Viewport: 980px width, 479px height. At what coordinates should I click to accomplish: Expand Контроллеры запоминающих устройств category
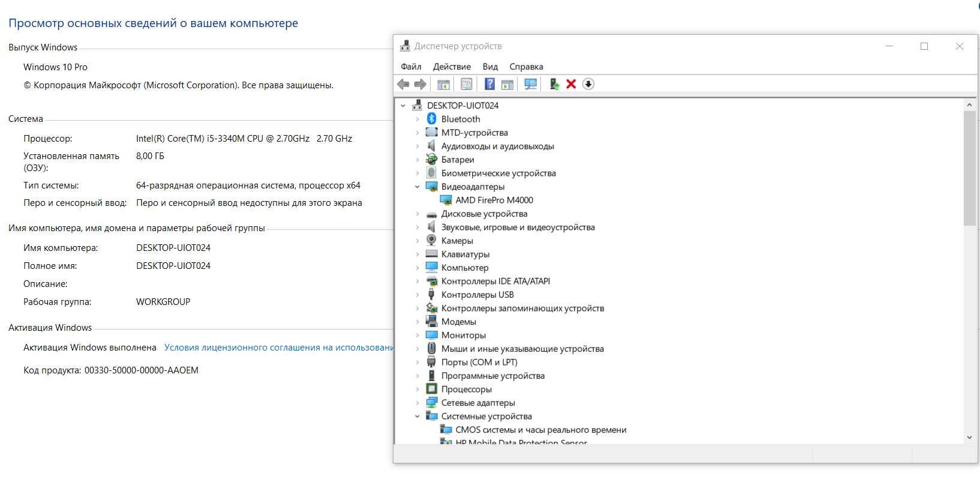pos(417,308)
